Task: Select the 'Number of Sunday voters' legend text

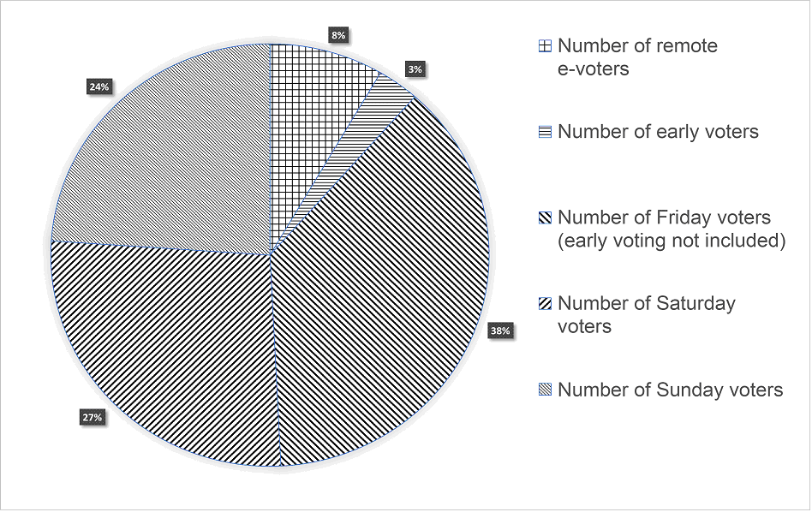Action: tap(670, 390)
